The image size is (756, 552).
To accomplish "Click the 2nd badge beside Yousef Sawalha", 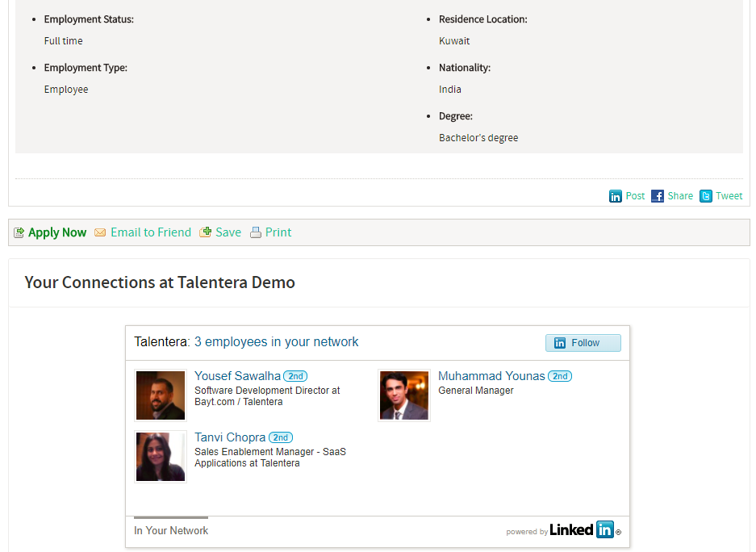I will click(x=295, y=376).
